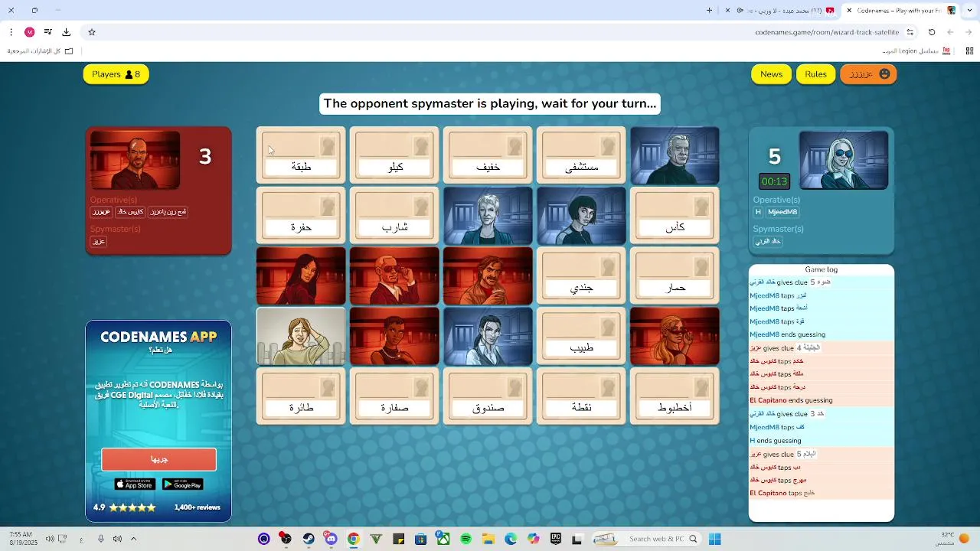This screenshot has width=980, height=551.
Task: Tap the word card حفرة
Action: click(x=301, y=216)
